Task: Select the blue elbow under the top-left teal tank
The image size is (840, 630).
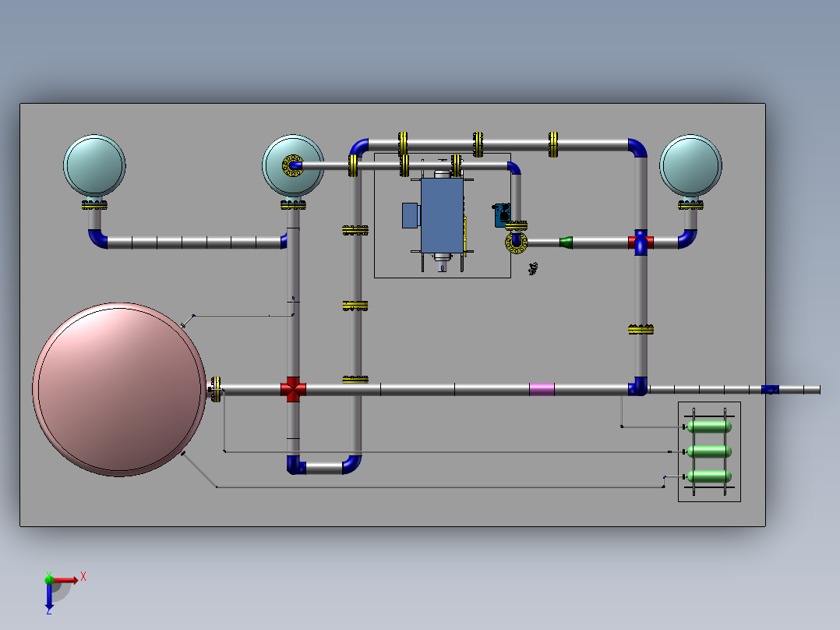Action: pos(97,239)
